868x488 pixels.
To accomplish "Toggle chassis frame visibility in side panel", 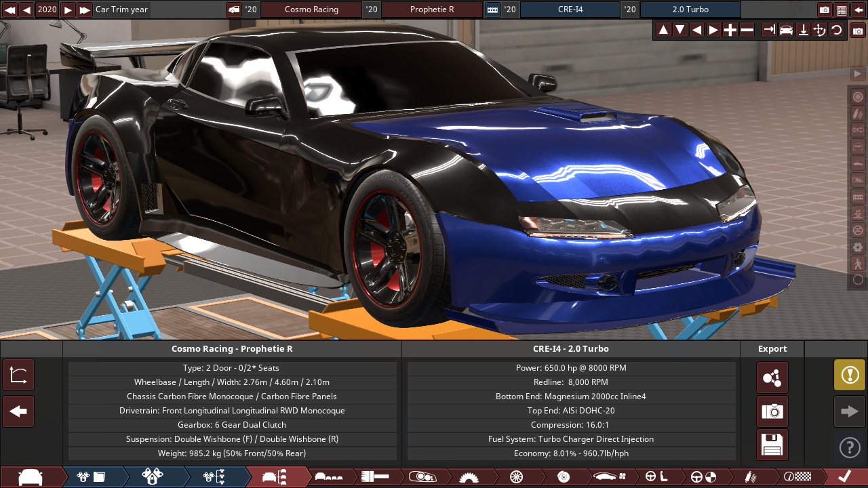I will pyautogui.click(x=858, y=146).
